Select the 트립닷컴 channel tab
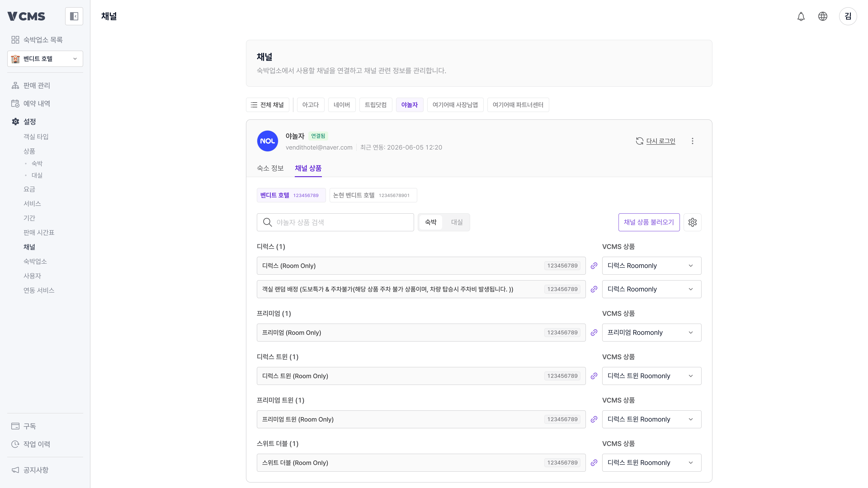Image resolution: width=868 pixels, height=488 pixels. tap(376, 105)
